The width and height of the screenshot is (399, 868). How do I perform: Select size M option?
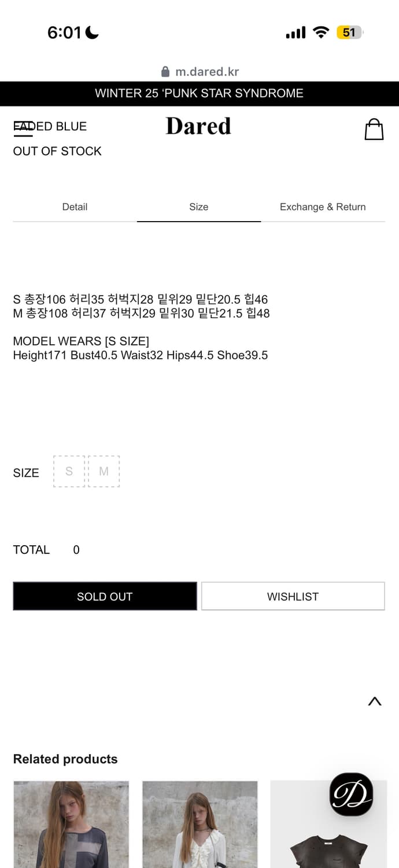[104, 471]
